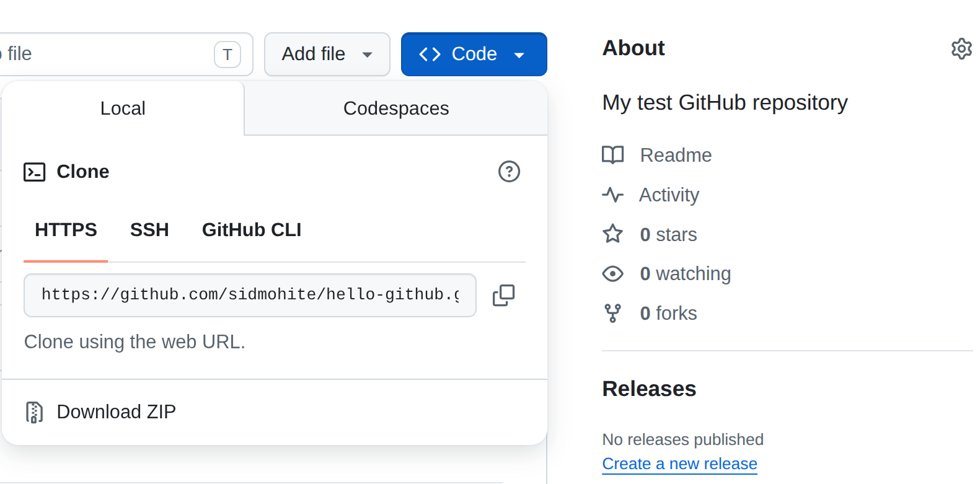The width and height of the screenshot is (980, 484).
Task: Select the SSH clone method tab
Action: point(149,230)
